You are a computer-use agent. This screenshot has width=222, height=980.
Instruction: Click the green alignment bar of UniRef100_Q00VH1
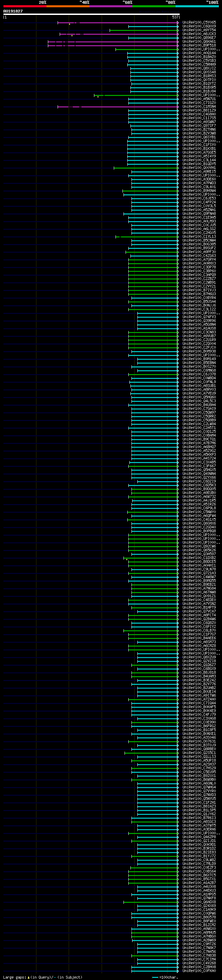click(x=146, y=168)
